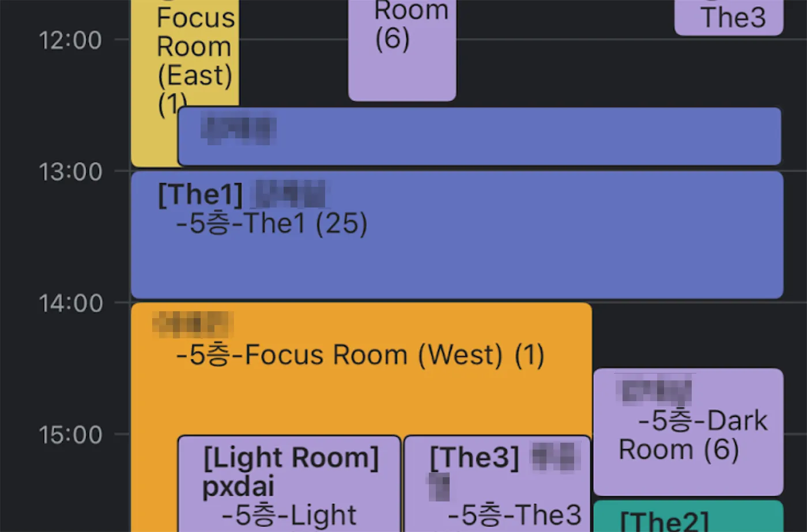Click the narrow blue event just before 13:00
This screenshot has width=807, height=532.
point(478,137)
